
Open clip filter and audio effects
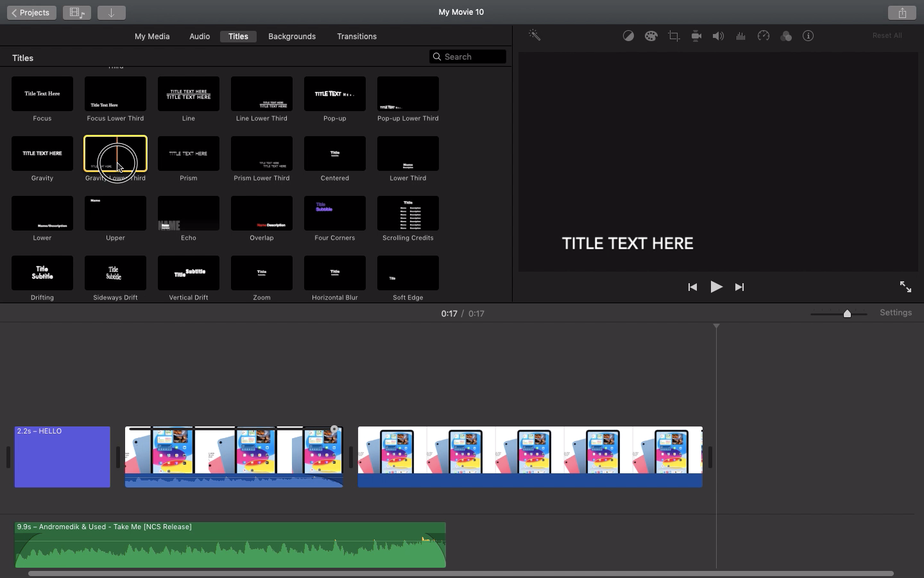pyautogui.click(x=786, y=37)
